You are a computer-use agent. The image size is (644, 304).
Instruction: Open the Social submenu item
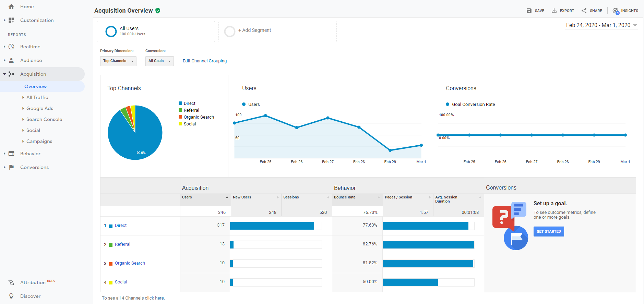click(x=33, y=130)
